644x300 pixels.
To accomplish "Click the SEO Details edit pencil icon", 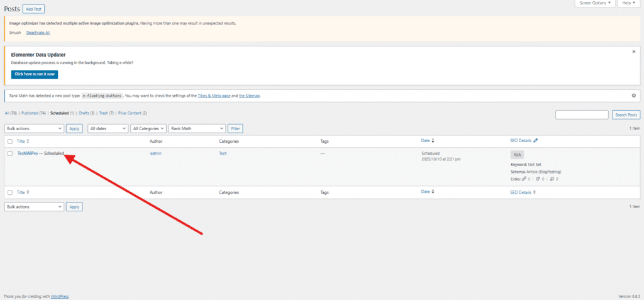I will coord(535,141).
